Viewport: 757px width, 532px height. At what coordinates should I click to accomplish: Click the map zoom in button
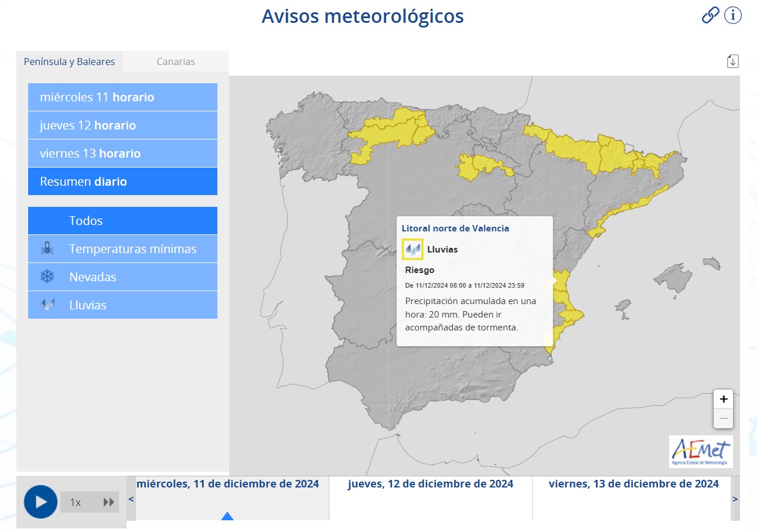(723, 399)
